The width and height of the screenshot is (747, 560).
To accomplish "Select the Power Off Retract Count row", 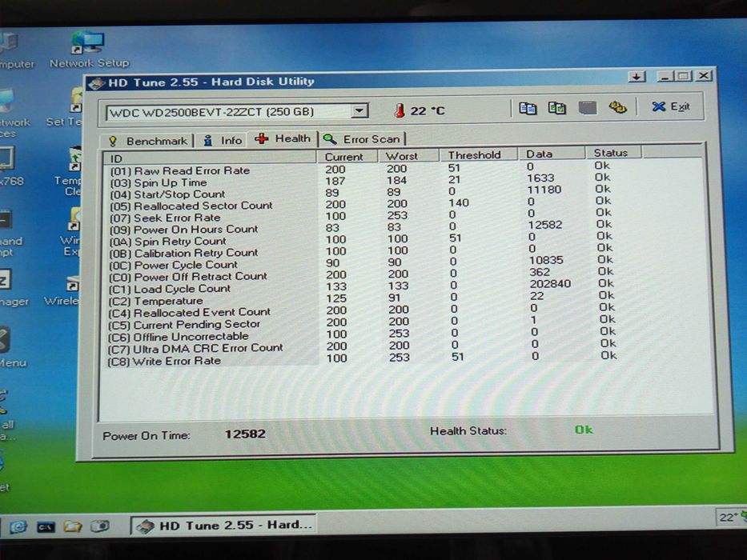I will [x=362, y=275].
